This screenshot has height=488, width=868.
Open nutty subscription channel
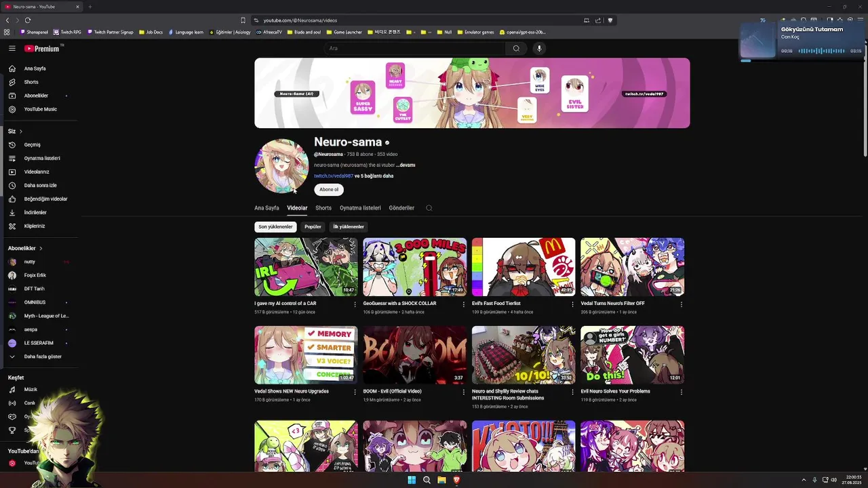point(30,262)
